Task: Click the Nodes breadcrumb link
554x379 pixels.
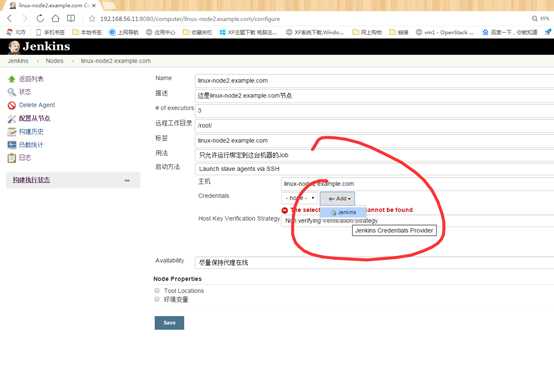Action: pyautogui.click(x=54, y=61)
